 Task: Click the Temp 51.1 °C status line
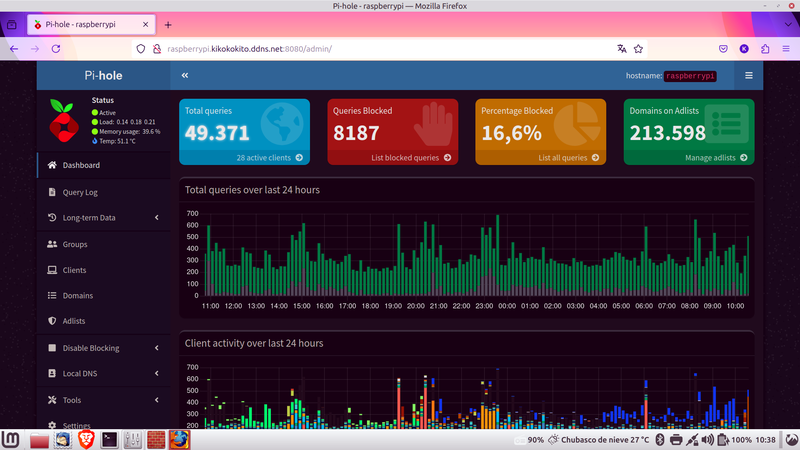pyautogui.click(x=114, y=141)
